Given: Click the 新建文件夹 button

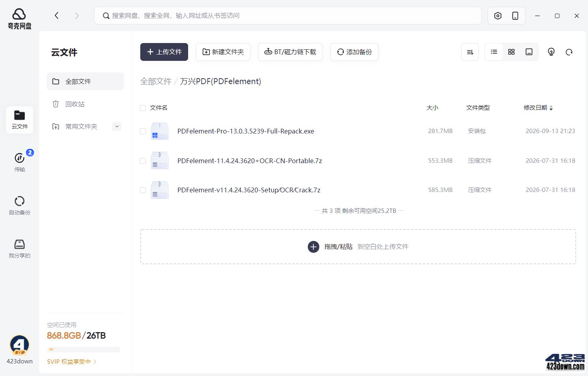Looking at the screenshot, I should click(223, 52).
